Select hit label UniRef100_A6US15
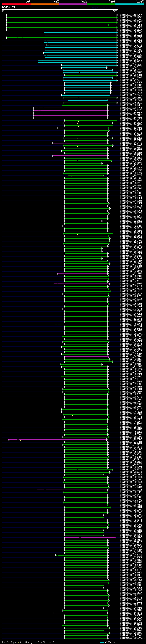 (x=131, y=103)
